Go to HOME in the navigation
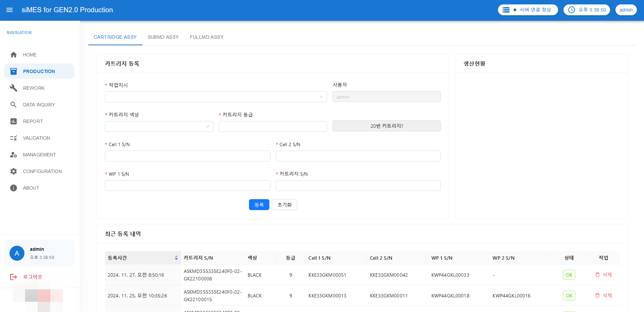 click(x=39, y=55)
